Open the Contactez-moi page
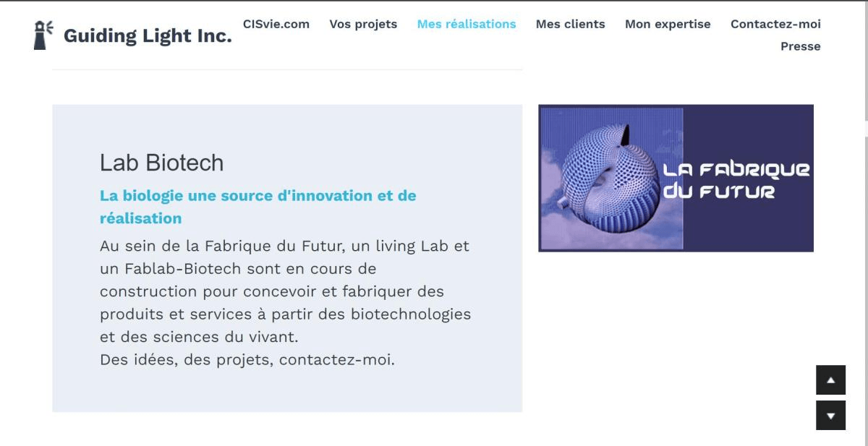 (x=775, y=24)
